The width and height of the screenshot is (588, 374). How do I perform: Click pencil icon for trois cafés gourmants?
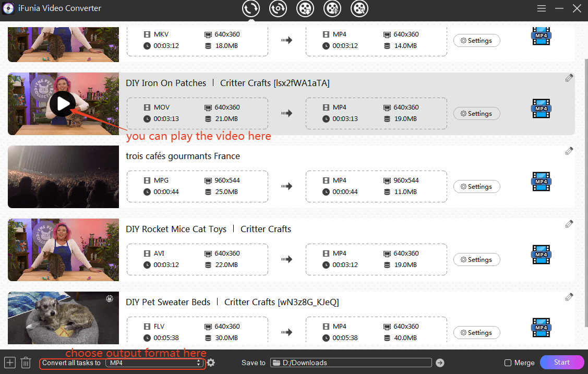(569, 151)
